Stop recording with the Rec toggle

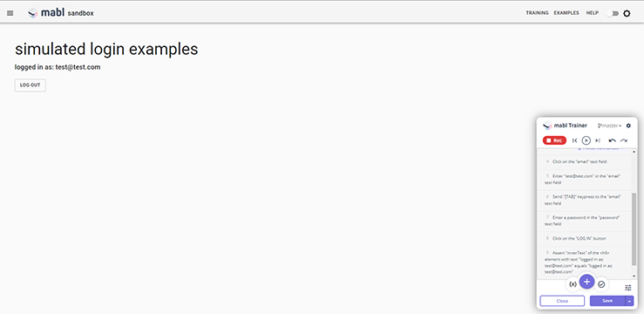[x=554, y=140]
